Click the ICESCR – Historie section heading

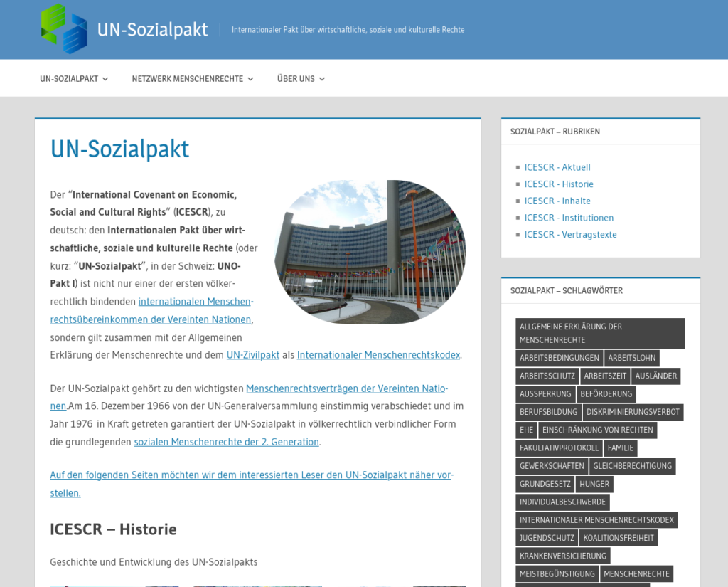(113, 529)
